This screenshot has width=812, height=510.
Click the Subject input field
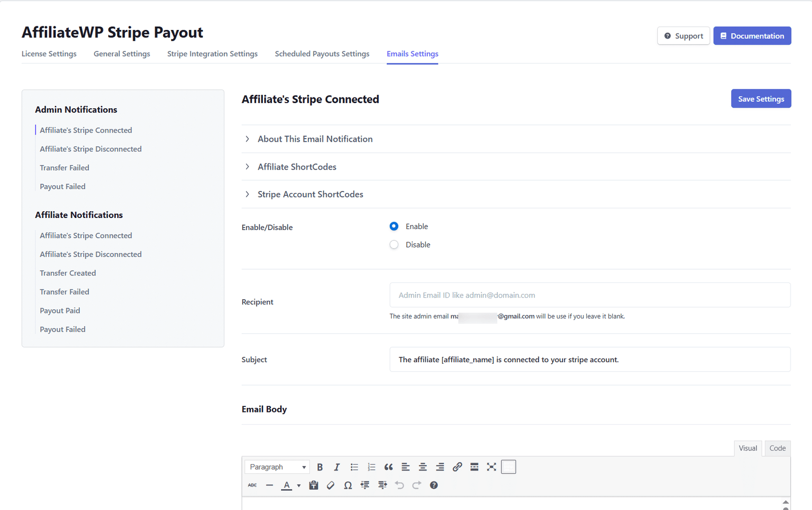590,359
